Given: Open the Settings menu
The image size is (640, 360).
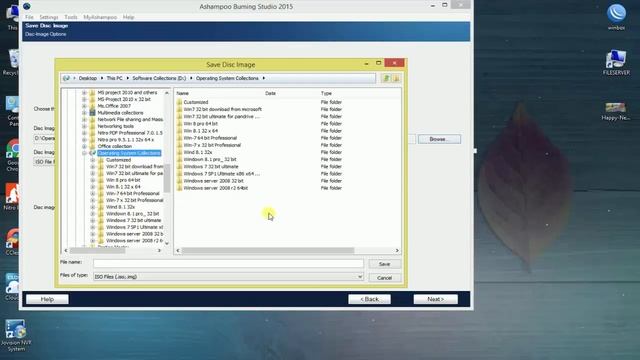Looking at the screenshot, I should click(49, 17).
